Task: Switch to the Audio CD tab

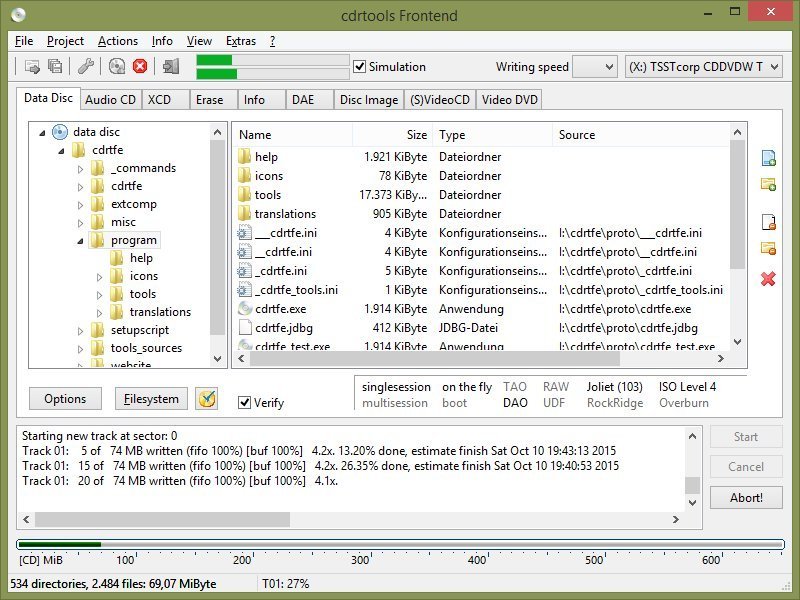Action: coord(113,99)
